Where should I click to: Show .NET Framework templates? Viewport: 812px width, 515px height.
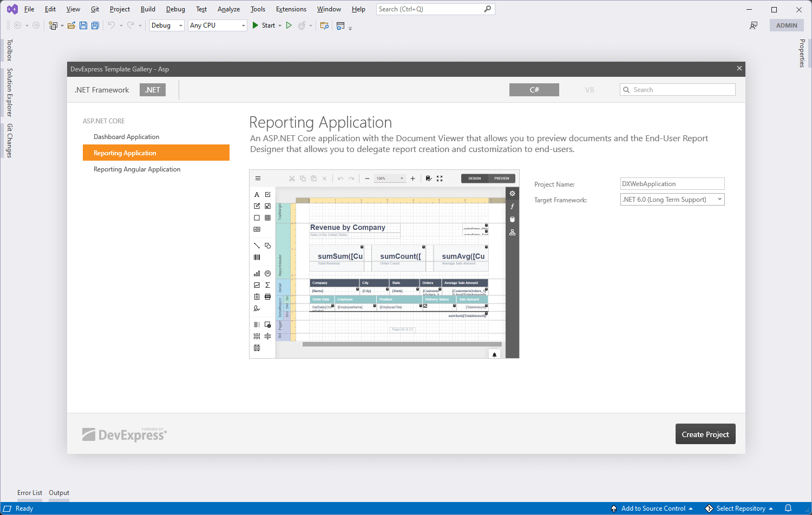[101, 89]
